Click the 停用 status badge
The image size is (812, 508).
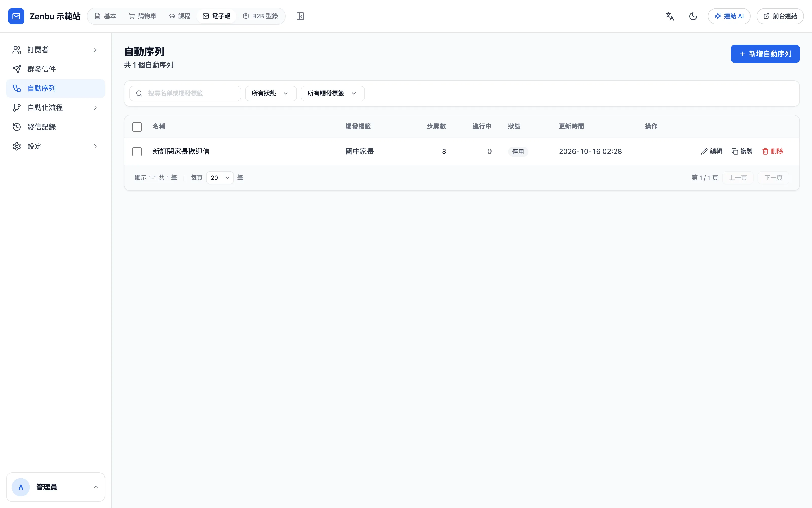tap(518, 152)
